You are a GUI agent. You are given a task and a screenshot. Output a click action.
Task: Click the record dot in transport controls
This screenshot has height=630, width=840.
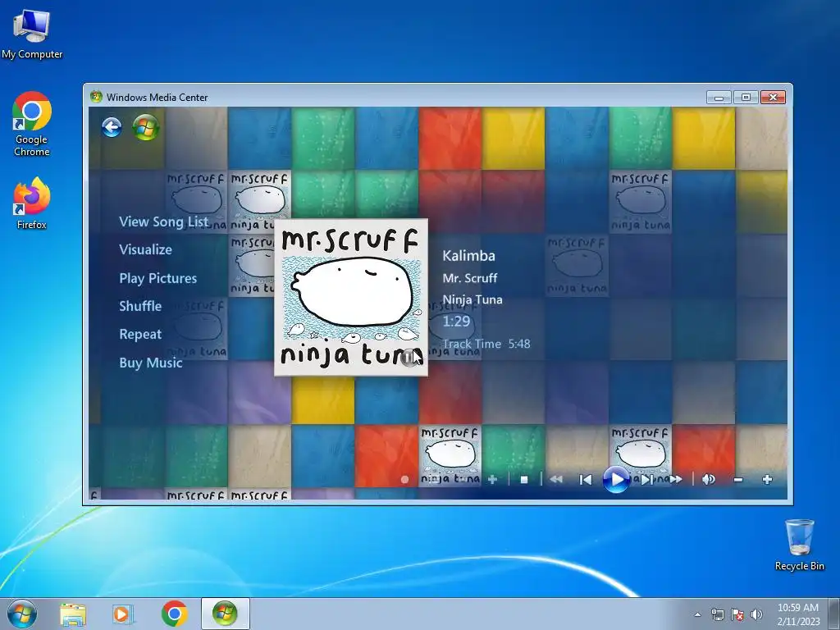[x=405, y=479]
